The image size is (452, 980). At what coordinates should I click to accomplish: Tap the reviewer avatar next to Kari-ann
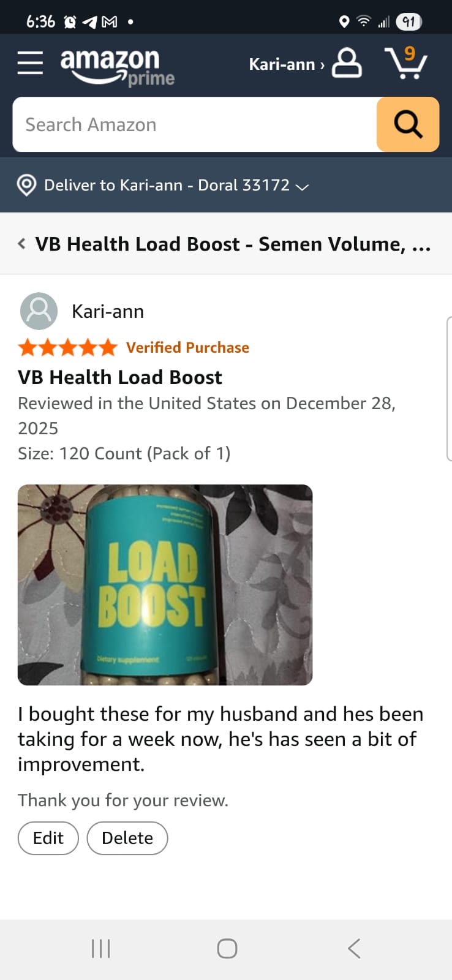pyautogui.click(x=39, y=311)
